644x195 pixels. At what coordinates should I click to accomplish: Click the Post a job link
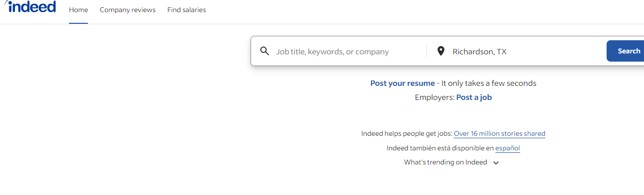[474, 97]
